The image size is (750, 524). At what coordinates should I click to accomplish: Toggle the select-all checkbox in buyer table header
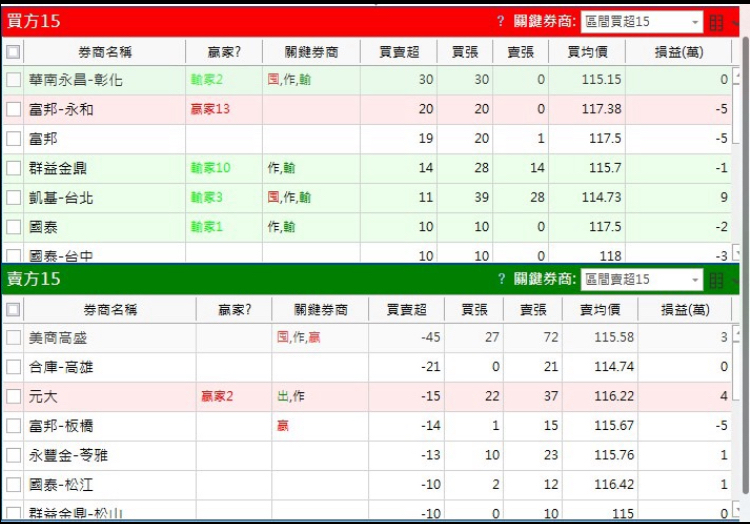(13, 52)
